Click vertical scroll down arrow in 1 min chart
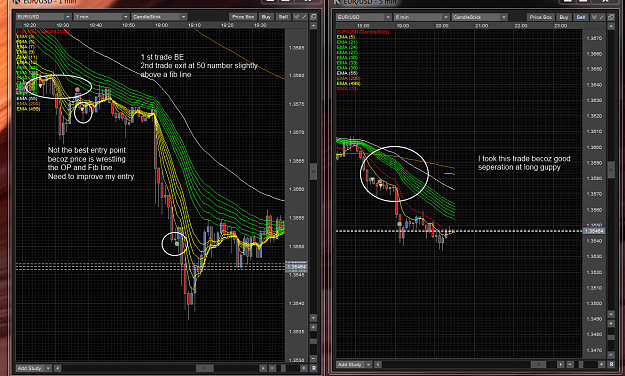Screen dimensions: 625x376 [314, 318]
